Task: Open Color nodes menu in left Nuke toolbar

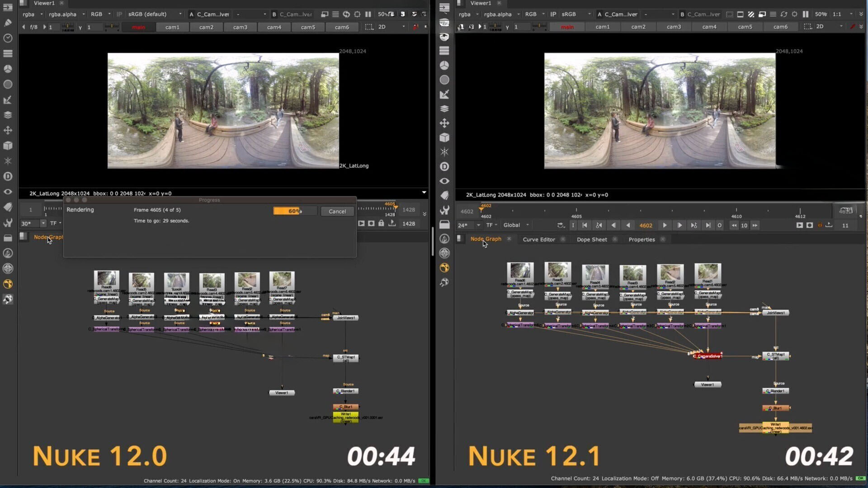Action: [8, 69]
